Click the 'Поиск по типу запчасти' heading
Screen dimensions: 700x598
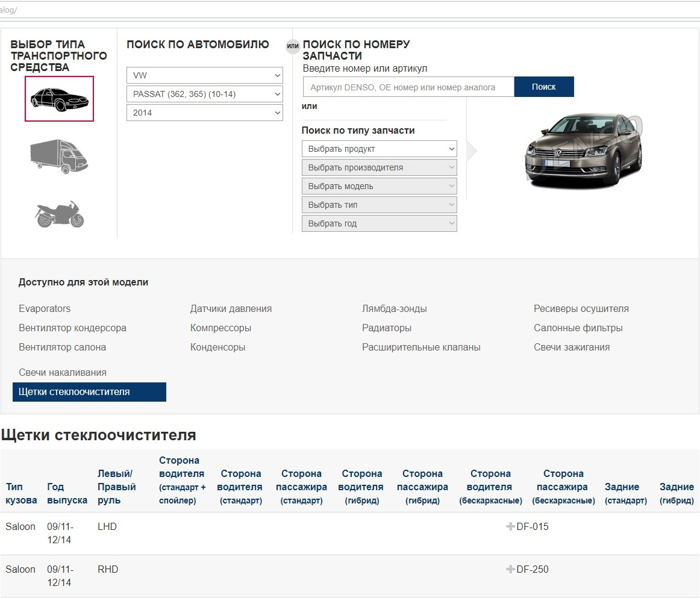click(x=358, y=130)
